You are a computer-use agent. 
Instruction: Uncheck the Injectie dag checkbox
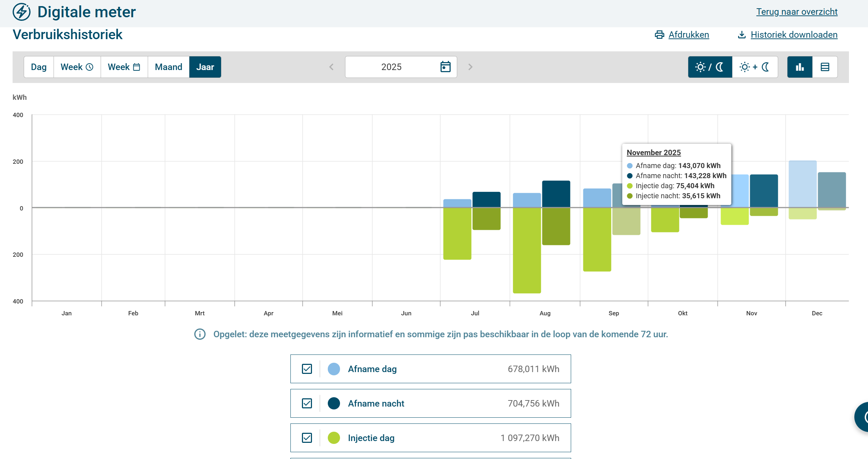coord(307,438)
